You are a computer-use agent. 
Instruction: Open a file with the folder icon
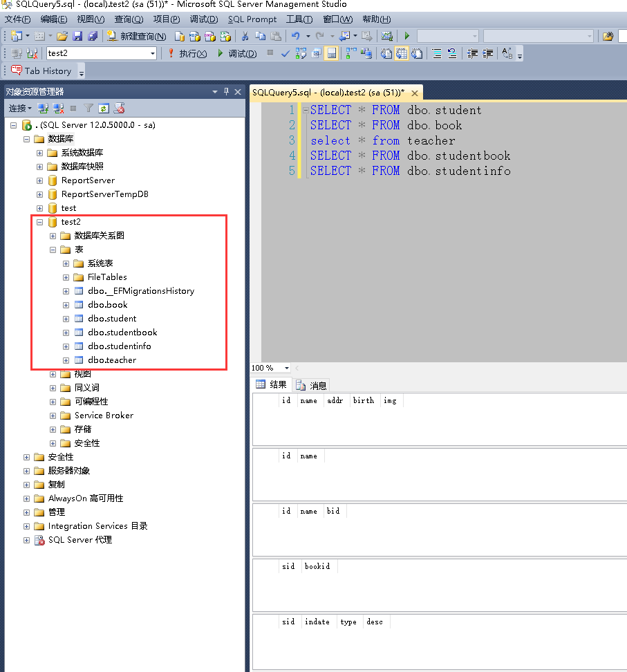coord(62,37)
